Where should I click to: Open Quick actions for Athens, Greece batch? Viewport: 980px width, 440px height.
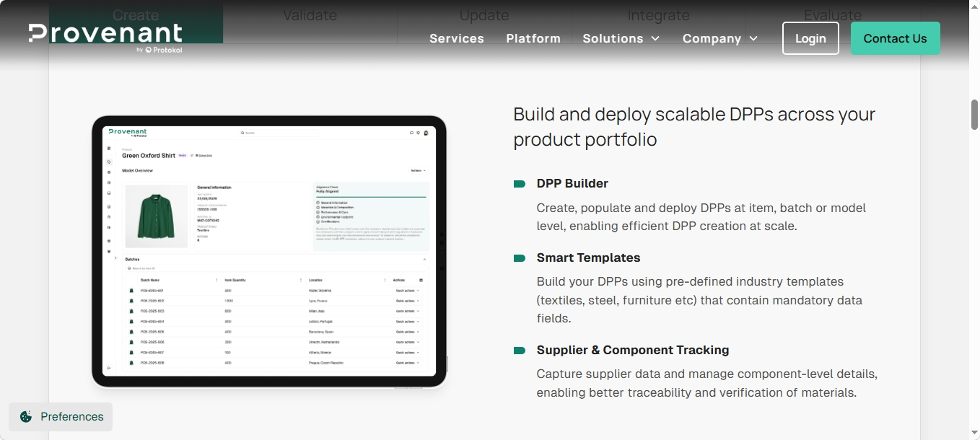coord(408,353)
